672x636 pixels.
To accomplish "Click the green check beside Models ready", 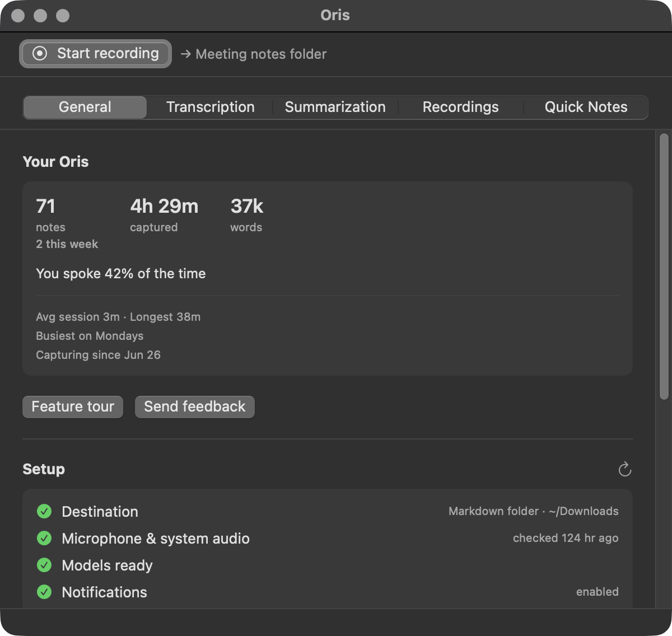I will tap(44, 565).
